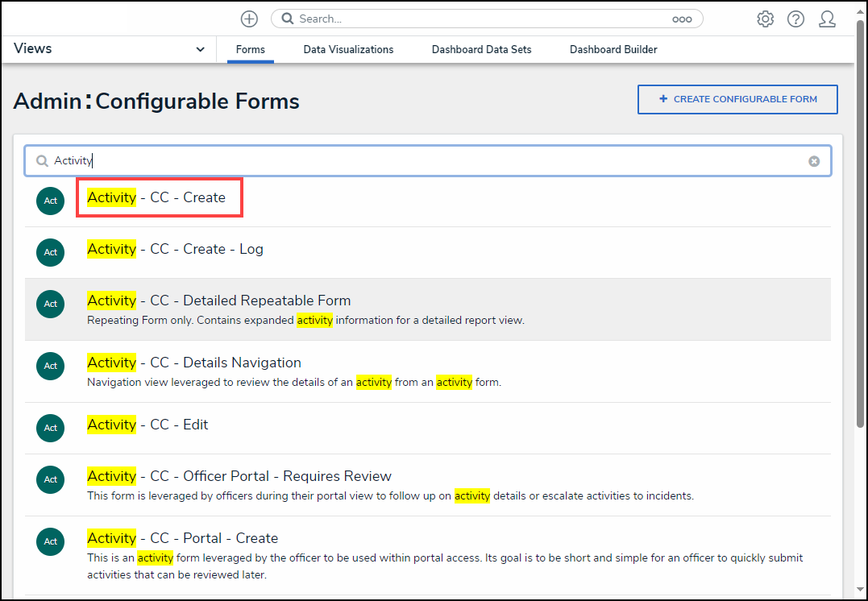
Task: Select the Forms tab
Action: click(250, 49)
